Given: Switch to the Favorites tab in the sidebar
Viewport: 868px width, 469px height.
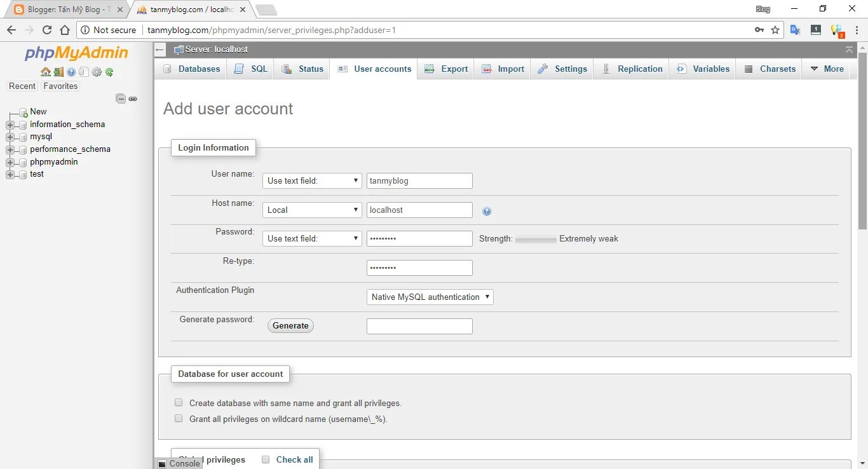Looking at the screenshot, I should pos(60,86).
